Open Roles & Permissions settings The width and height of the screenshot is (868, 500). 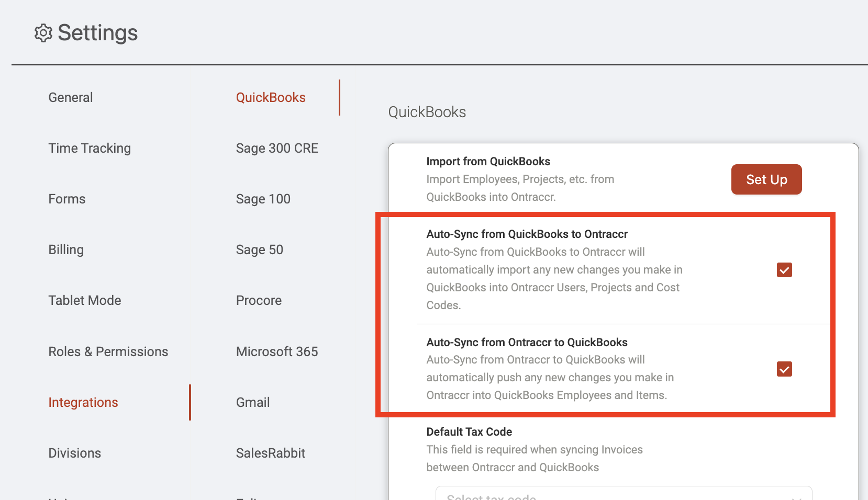pos(108,351)
